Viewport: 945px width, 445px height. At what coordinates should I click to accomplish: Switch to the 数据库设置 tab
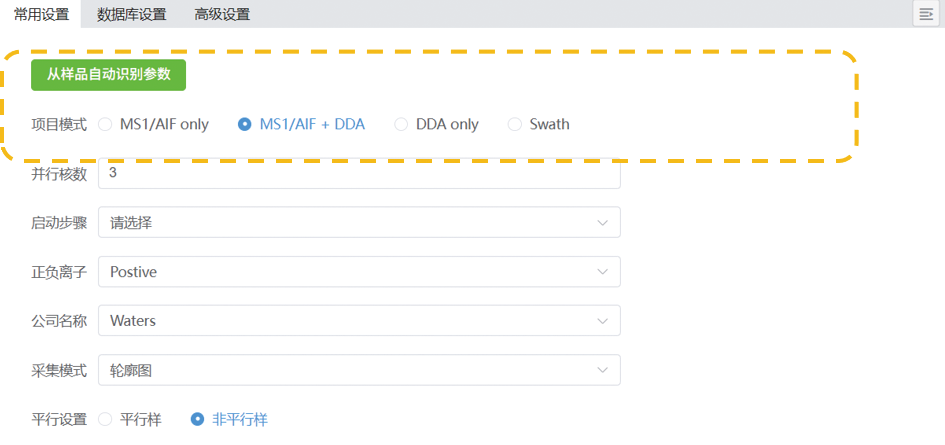[131, 14]
